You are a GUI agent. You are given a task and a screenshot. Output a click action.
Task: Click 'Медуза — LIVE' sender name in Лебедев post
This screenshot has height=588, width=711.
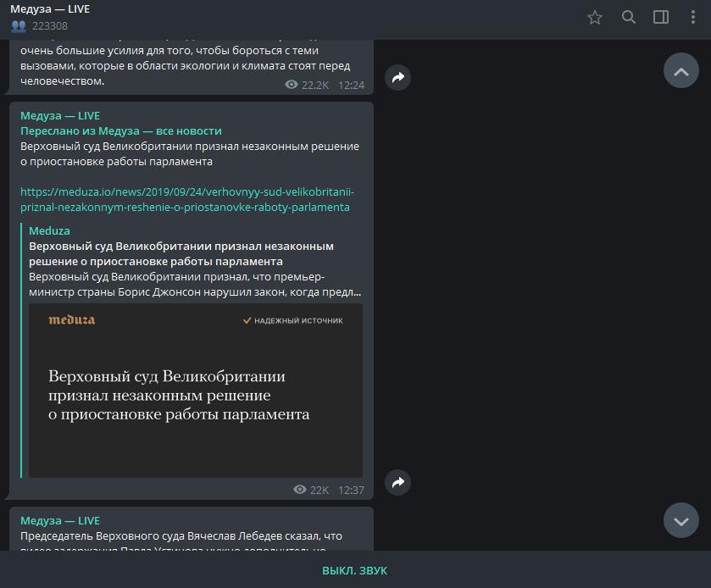coord(60,520)
